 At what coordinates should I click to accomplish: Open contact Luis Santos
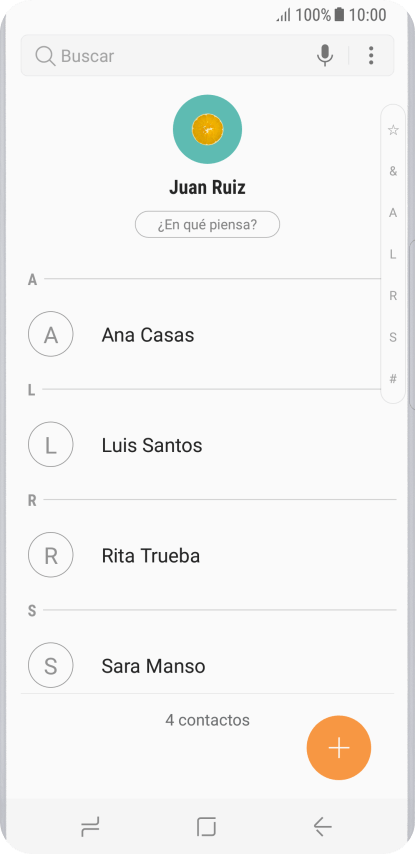coord(208,446)
